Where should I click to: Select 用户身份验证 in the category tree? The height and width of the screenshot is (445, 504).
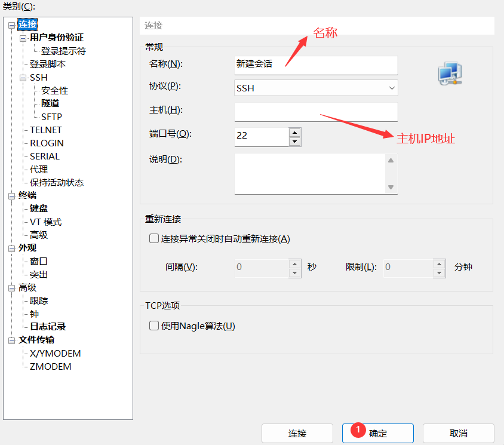click(57, 38)
